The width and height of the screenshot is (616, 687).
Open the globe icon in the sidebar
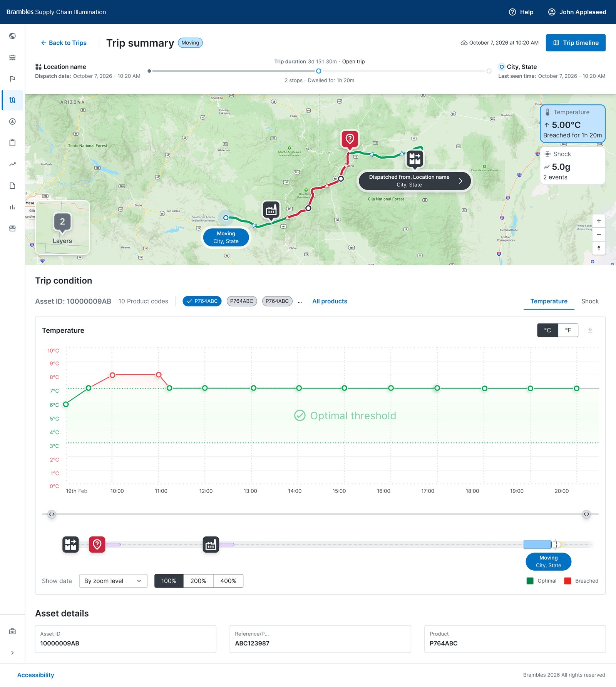[12, 36]
